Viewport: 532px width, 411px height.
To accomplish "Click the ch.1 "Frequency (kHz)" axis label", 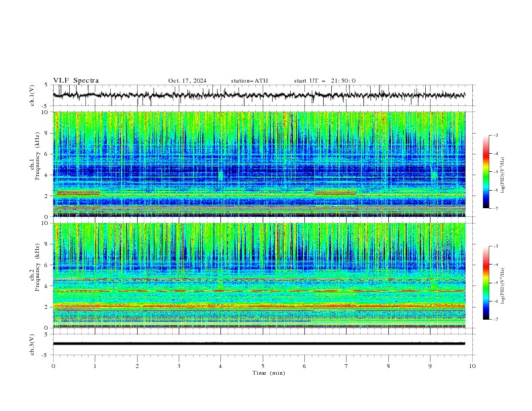I will click(38, 156).
